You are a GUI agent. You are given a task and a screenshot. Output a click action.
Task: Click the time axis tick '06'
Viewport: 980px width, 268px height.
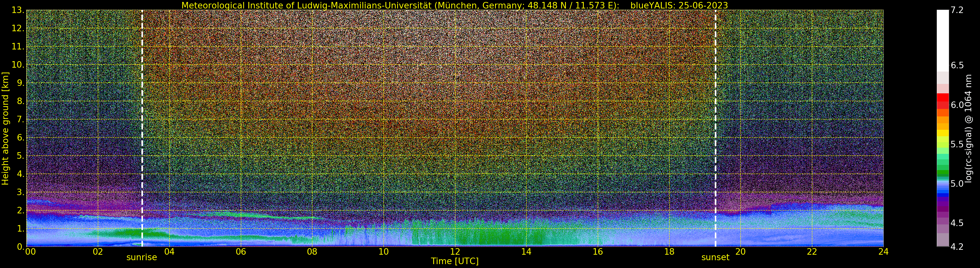click(x=241, y=252)
